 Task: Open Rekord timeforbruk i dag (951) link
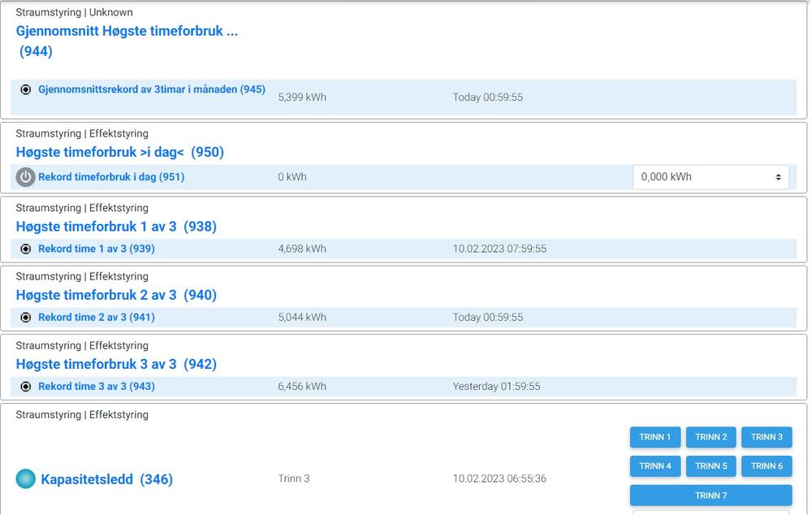click(111, 177)
